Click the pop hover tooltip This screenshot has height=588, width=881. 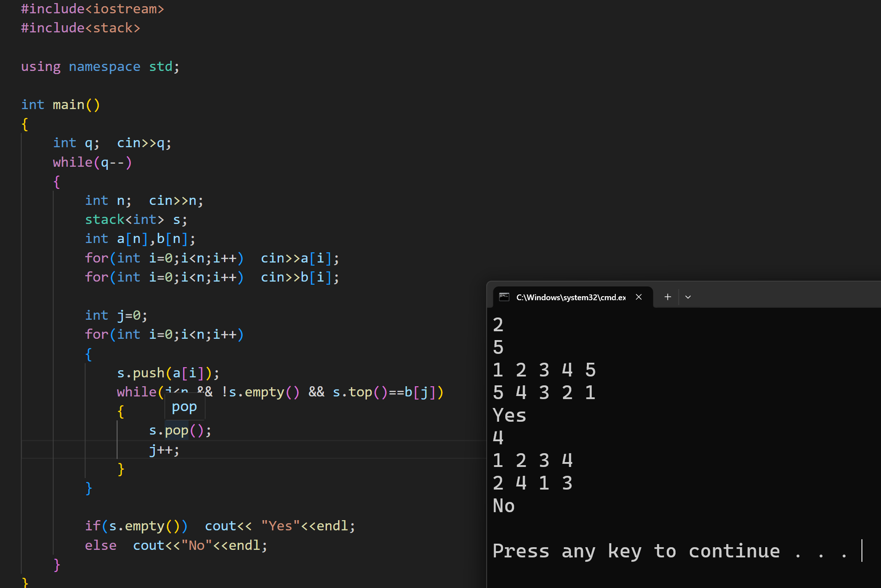pyautogui.click(x=185, y=407)
